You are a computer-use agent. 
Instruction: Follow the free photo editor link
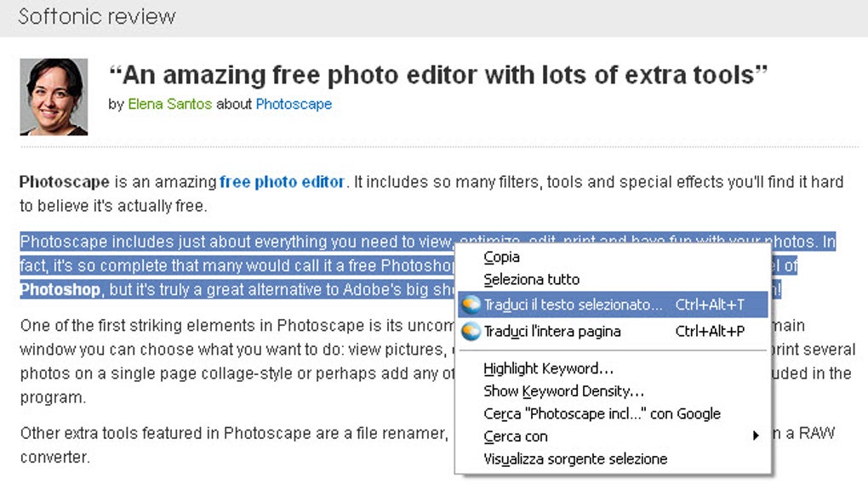point(282,182)
